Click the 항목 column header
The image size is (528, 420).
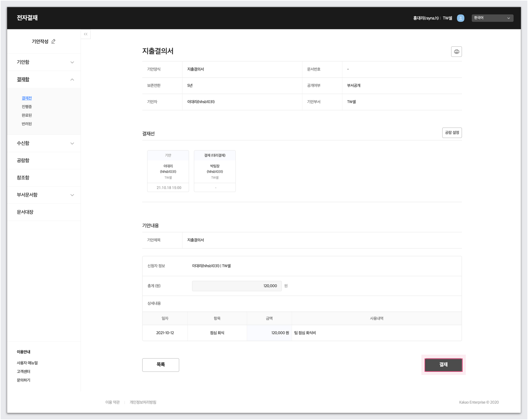[217, 318]
